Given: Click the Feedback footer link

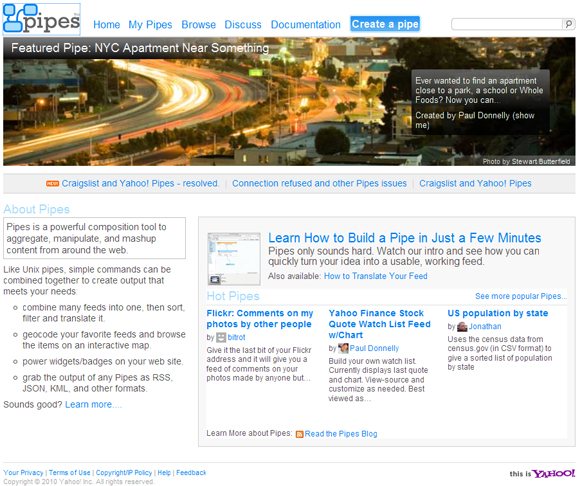Looking at the screenshot, I should pyautogui.click(x=191, y=473).
